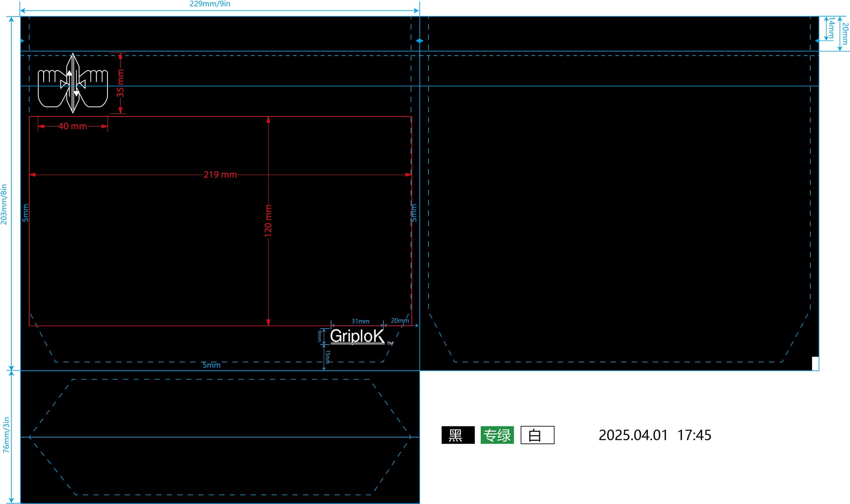Click the GriploK brand logo
The height and width of the screenshot is (504, 850).
pyautogui.click(x=357, y=336)
